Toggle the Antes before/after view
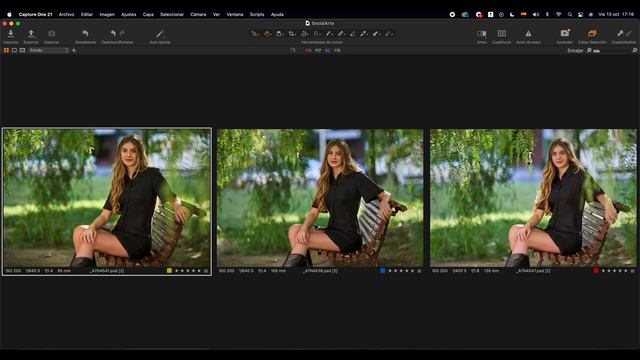This screenshot has height=360, width=640. click(x=482, y=34)
